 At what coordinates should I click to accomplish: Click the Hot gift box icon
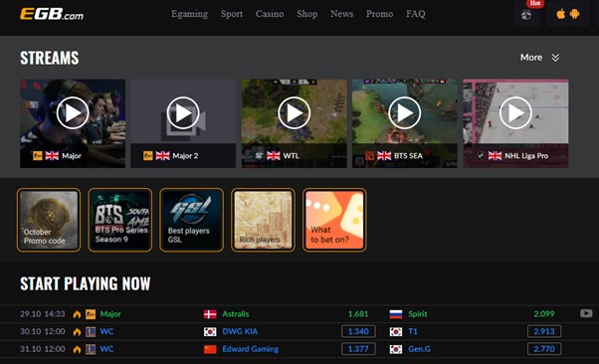(526, 15)
